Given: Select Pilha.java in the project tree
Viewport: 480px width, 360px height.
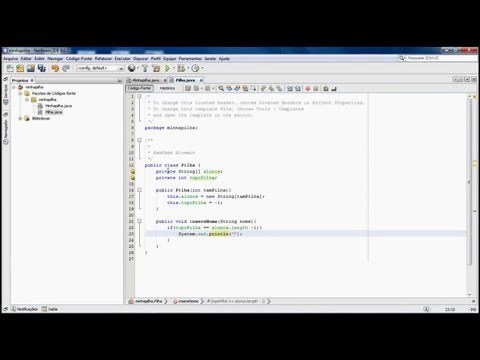Looking at the screenshot, I should (54, 112).
